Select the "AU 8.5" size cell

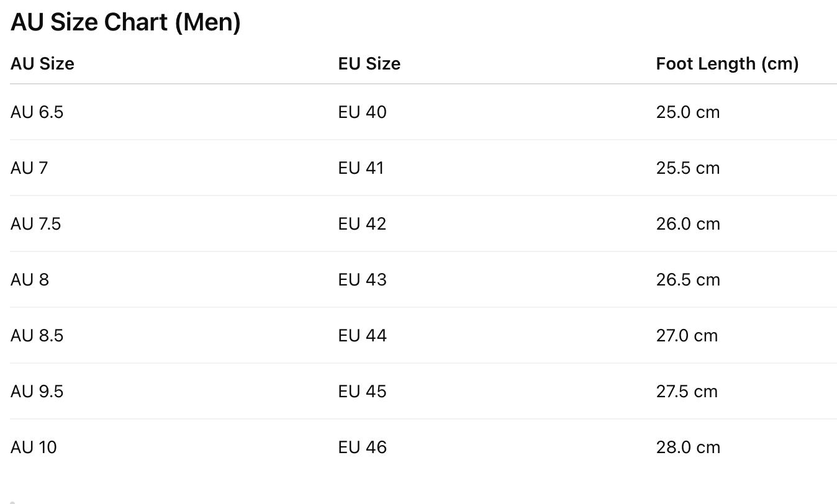37,336
